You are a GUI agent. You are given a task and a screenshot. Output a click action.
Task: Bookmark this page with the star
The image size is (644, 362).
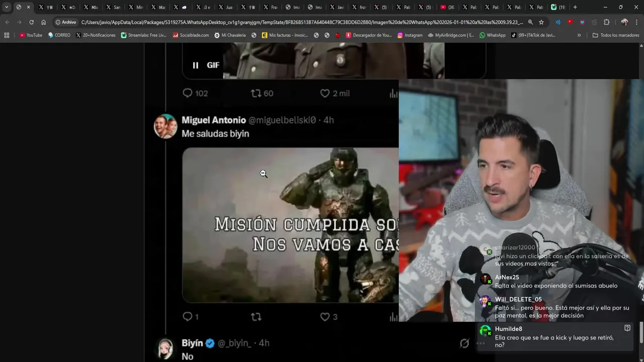point(541,22)
